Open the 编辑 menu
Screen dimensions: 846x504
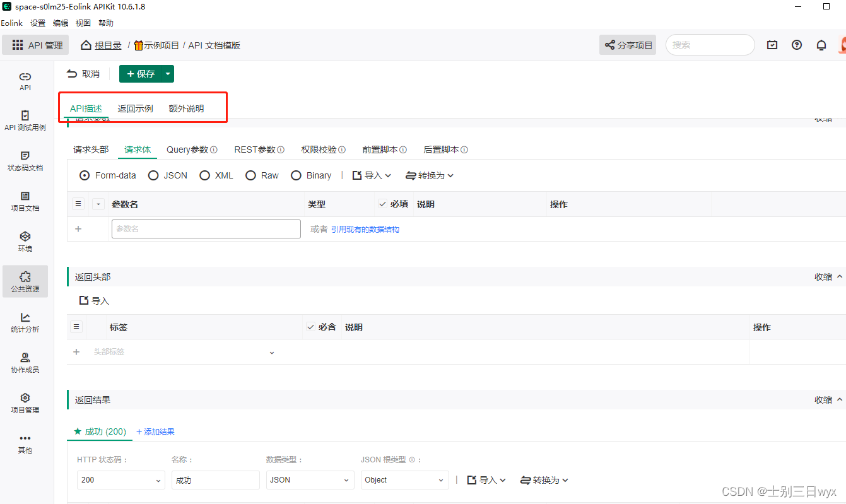(x=61, y=23)
